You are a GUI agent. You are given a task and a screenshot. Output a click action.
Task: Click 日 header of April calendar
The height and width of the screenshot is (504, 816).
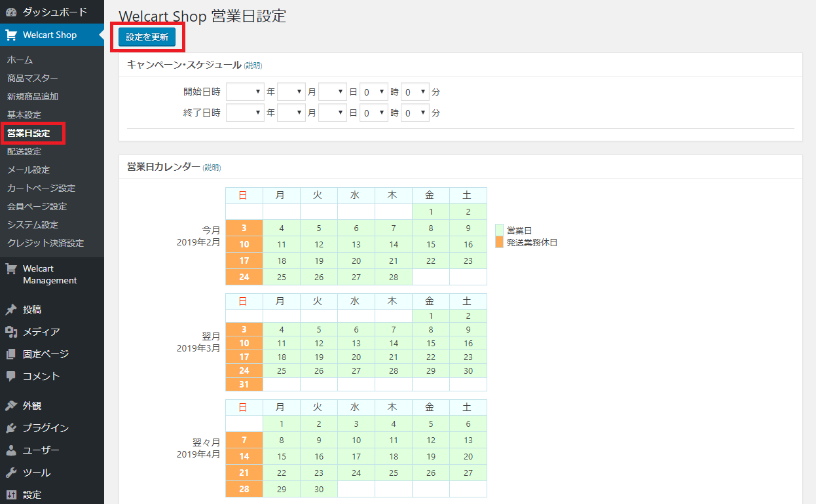[244, 407]
